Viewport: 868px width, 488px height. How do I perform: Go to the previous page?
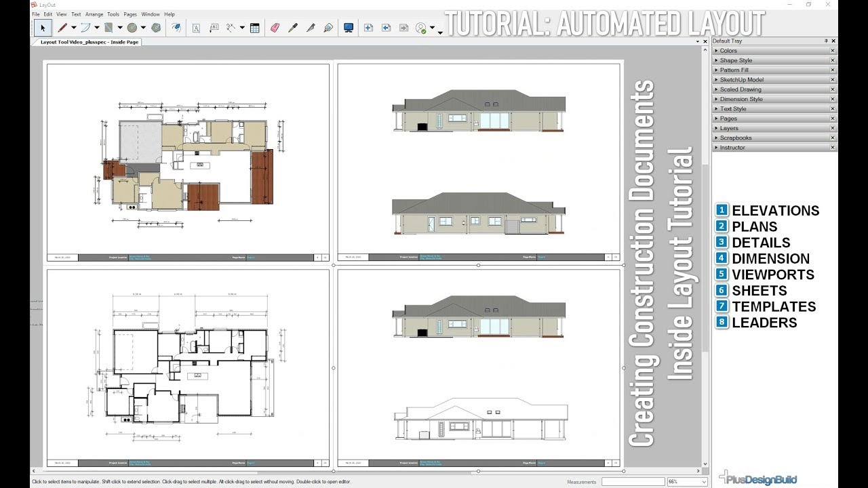(386, 28)
